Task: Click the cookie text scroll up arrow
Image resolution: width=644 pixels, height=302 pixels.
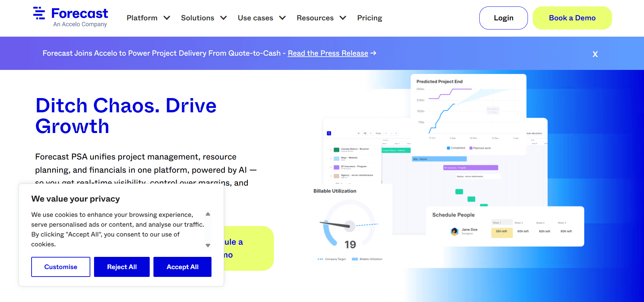Action: tap(208, 214)
